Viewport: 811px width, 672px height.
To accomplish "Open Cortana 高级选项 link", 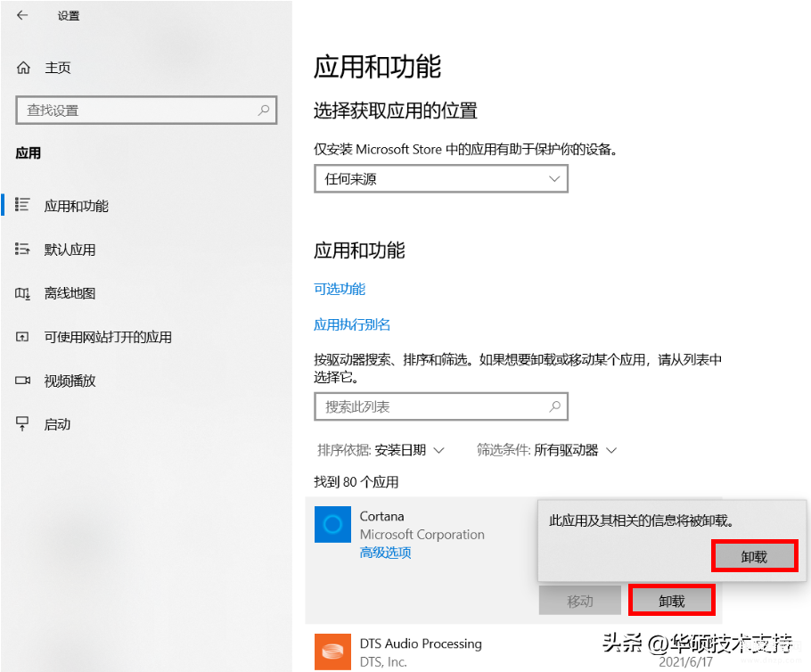I will 385,553.
